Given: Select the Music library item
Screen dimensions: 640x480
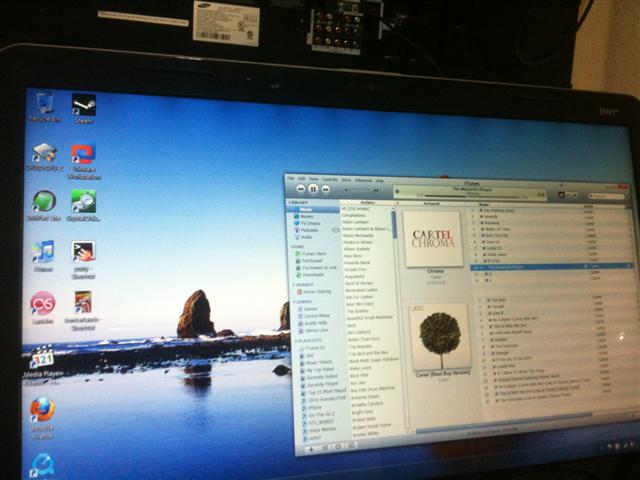Looking at the screenshot, I should click(x=313, y=209).
